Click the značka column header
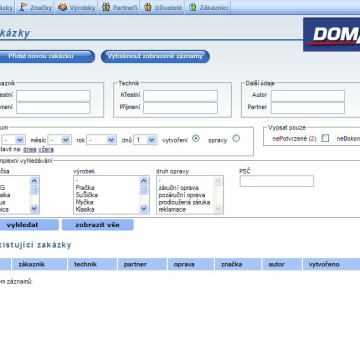Screen dimensions: 360x360 click(238, 264)
